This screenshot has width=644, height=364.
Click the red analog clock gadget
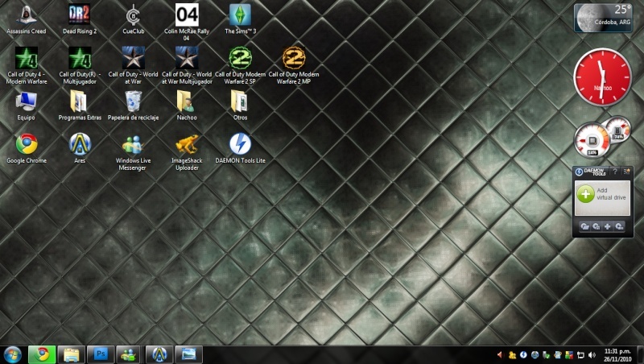(602, 77)
